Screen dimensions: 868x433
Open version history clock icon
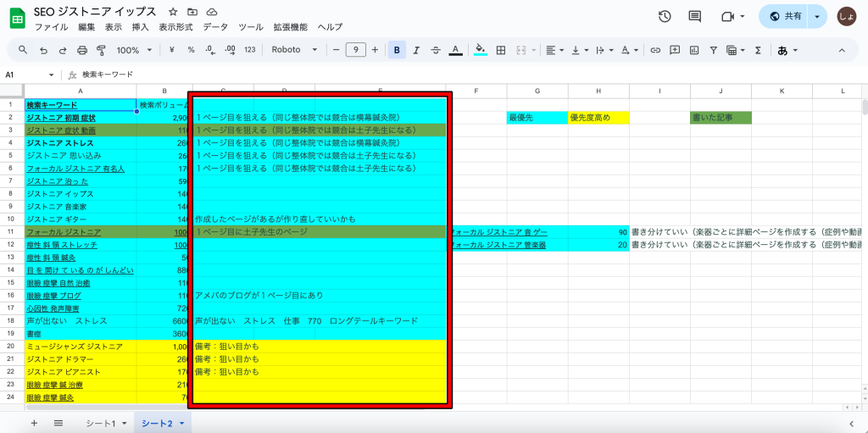pos(665,17)
